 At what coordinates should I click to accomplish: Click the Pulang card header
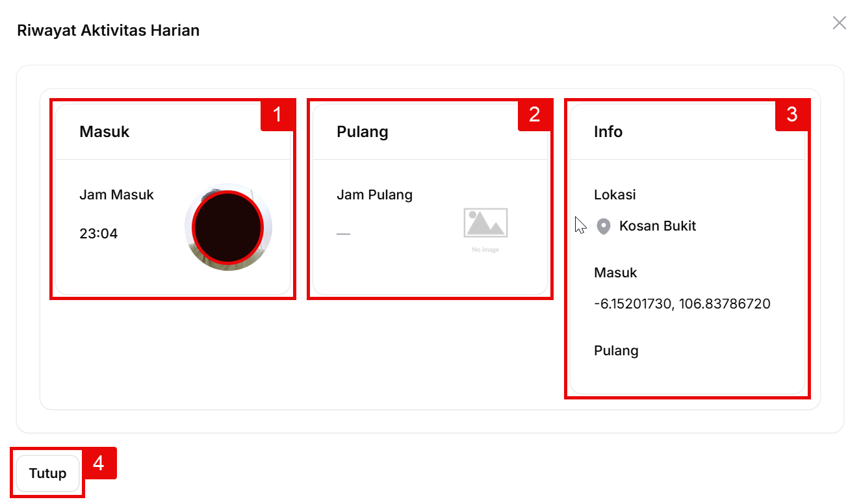click(x=362, y=132)
